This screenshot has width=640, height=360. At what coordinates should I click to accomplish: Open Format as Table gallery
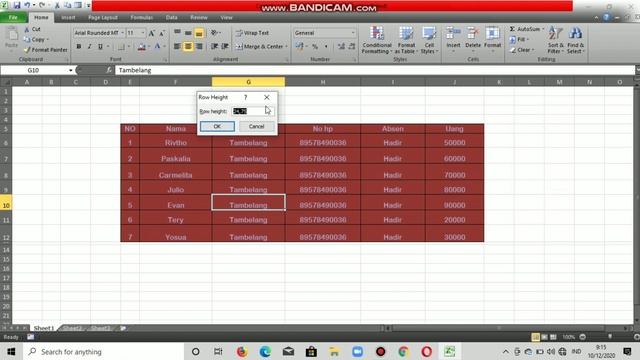click(x=406, y=40)
